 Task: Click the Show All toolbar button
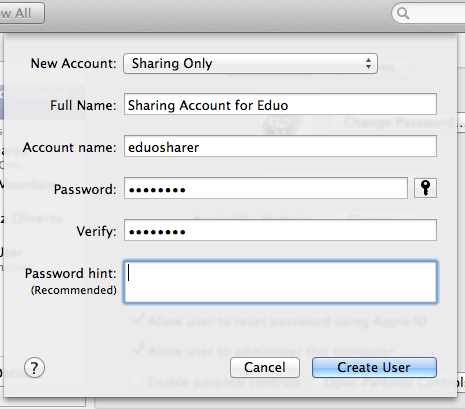click(x=20, y=13)
